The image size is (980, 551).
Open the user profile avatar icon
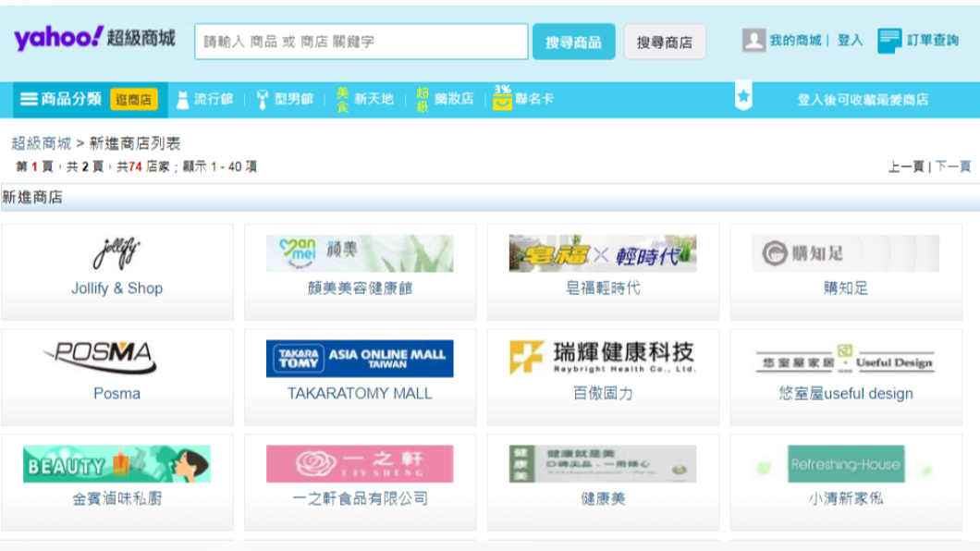(753, 41)
